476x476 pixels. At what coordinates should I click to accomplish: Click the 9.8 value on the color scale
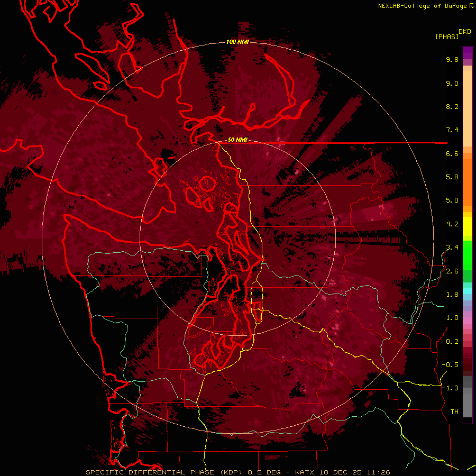pos(452,59)
